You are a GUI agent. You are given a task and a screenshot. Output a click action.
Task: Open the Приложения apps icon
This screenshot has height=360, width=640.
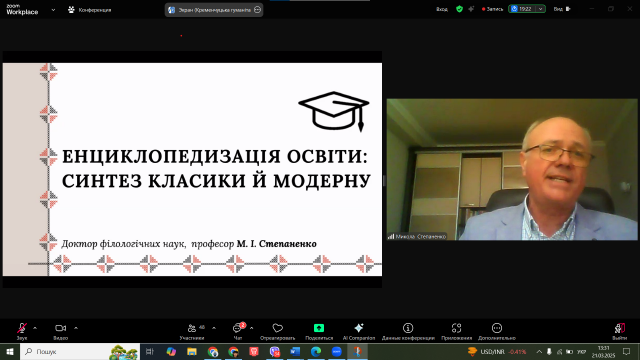(x=456, y=328)
